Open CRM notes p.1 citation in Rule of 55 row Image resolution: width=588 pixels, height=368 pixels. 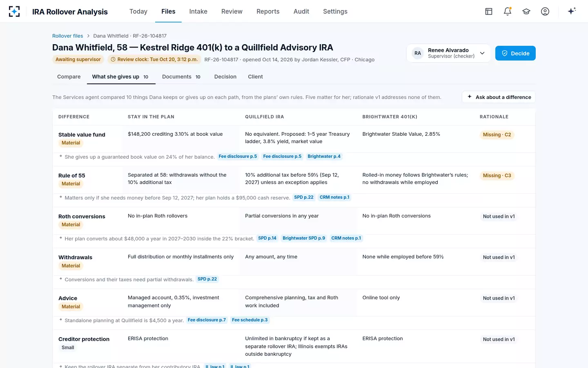334,197
